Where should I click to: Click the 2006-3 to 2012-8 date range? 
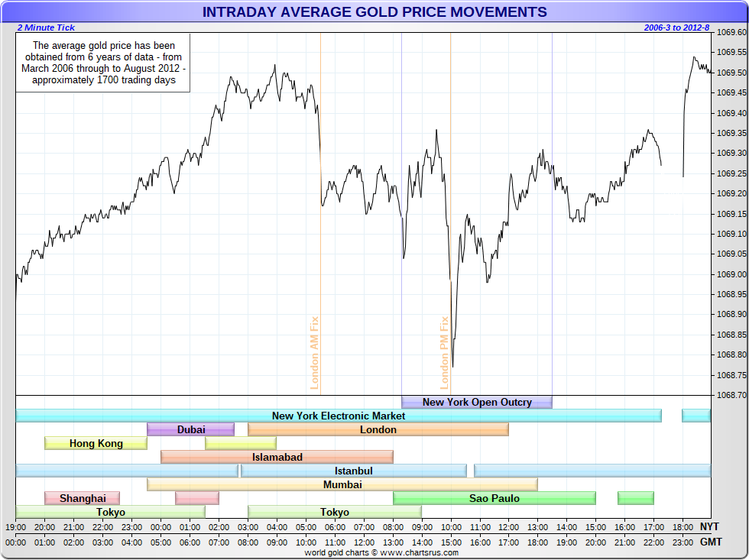[x=676, y=28]
